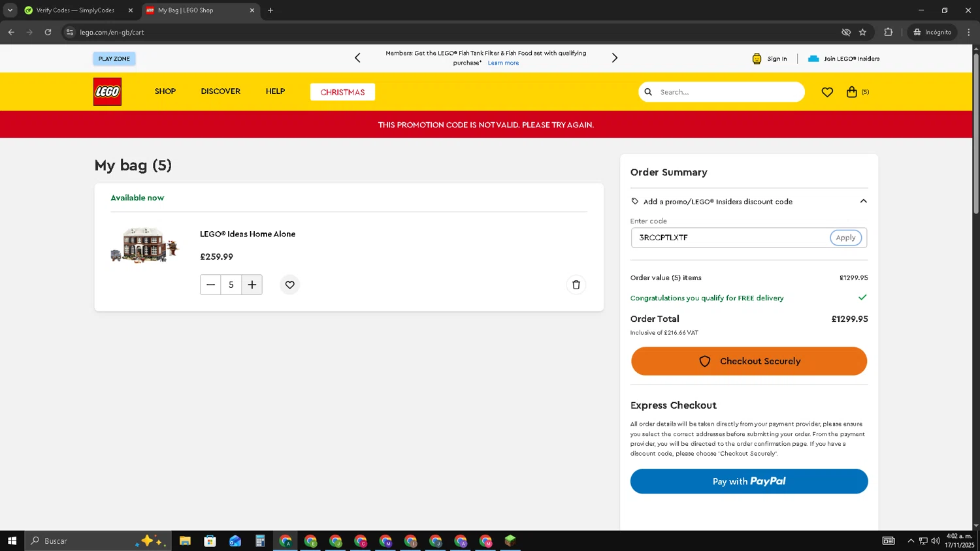
Task: Click the Order Total £1299.95 value
Action: [849, 319]
